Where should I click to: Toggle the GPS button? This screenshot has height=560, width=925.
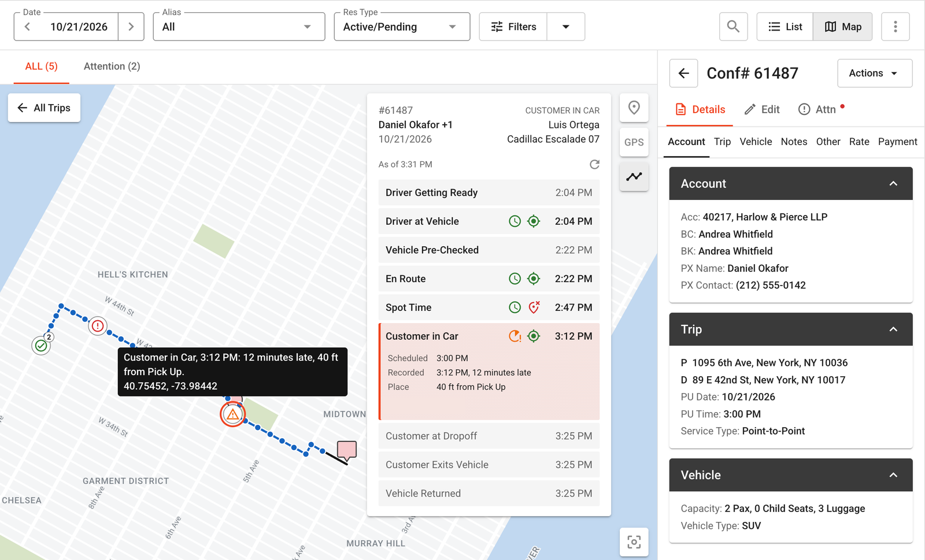[634, 142]
